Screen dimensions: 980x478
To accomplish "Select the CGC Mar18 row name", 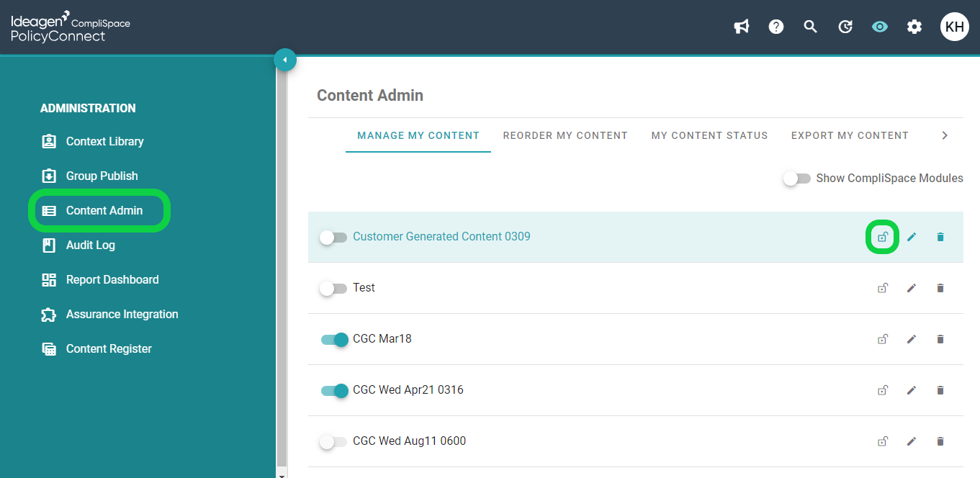I will 382,338.
